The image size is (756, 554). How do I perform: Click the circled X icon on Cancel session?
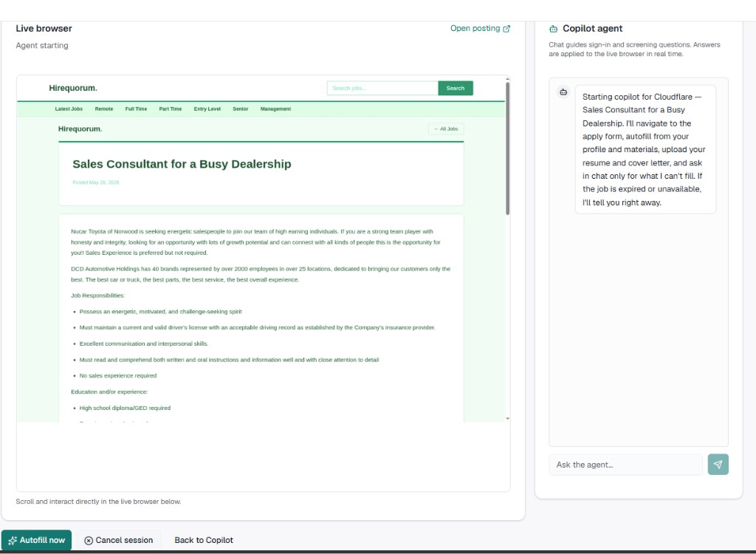pos(89,541)
